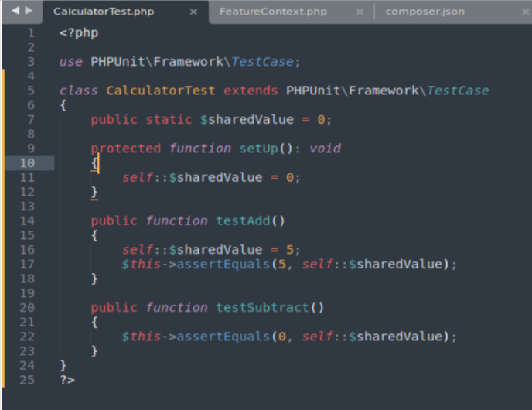
Task: Click the closing ?> PHP tag
Action: pos(67,380)
